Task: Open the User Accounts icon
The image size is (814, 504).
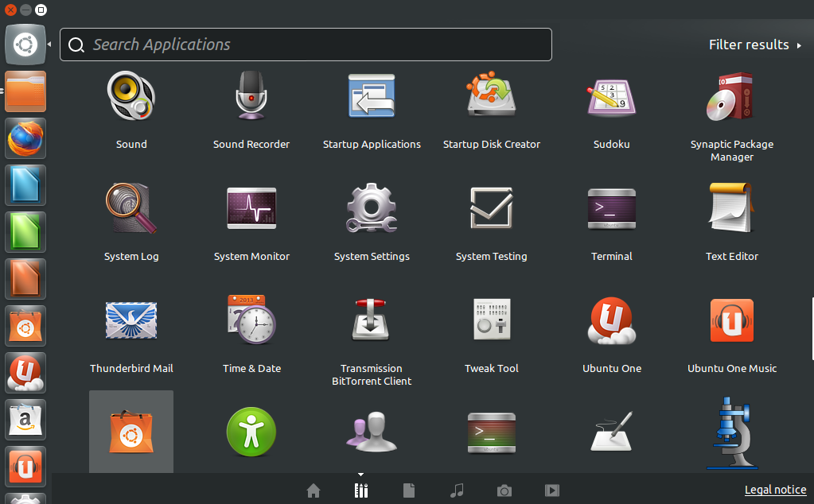Action: coord(372,432)
